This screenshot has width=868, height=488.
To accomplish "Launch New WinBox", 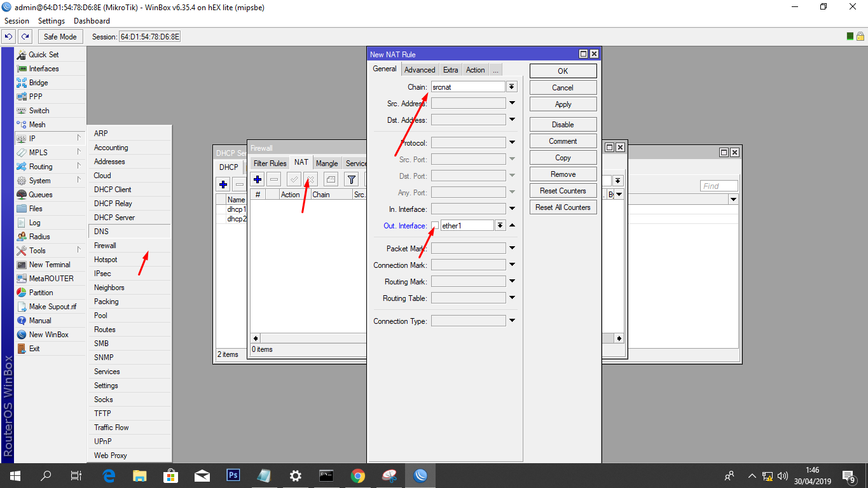I will (50, 335).
